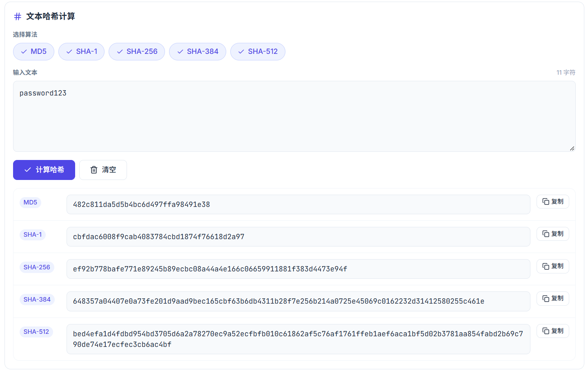Click the SHA-384 result row label
Image resolution: width=588 pixels, height=373 pixels.
[x=37, y=300]
